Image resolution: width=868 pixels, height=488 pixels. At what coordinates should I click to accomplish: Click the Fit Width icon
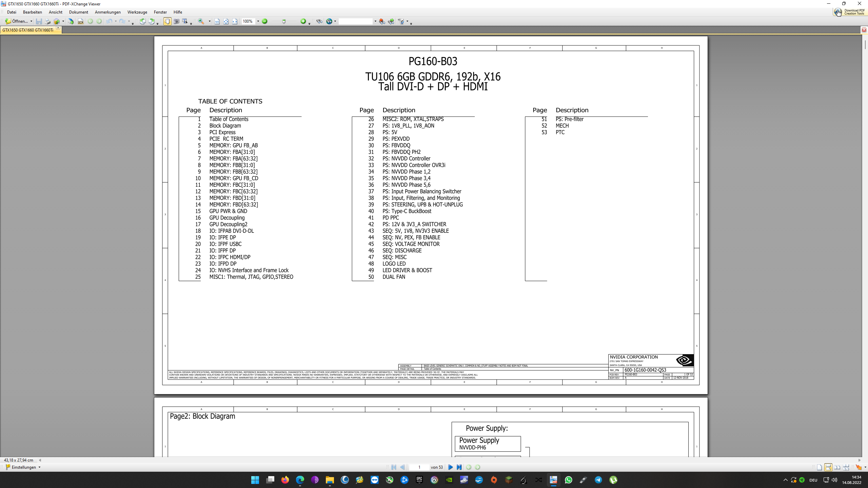(x=235, y=21)
